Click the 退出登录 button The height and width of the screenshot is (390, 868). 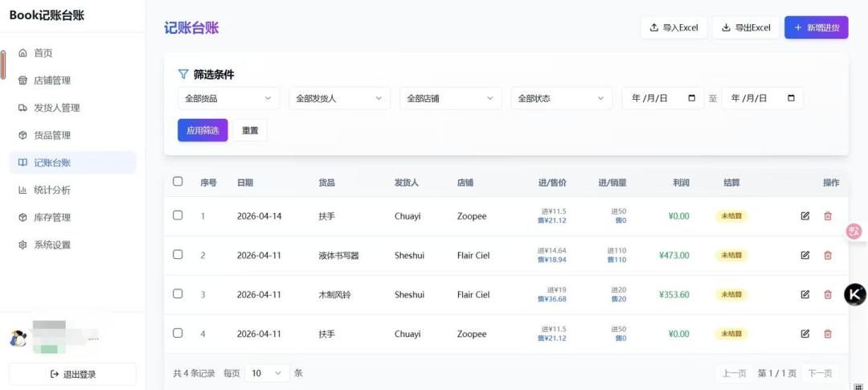[x=72, y=374]
